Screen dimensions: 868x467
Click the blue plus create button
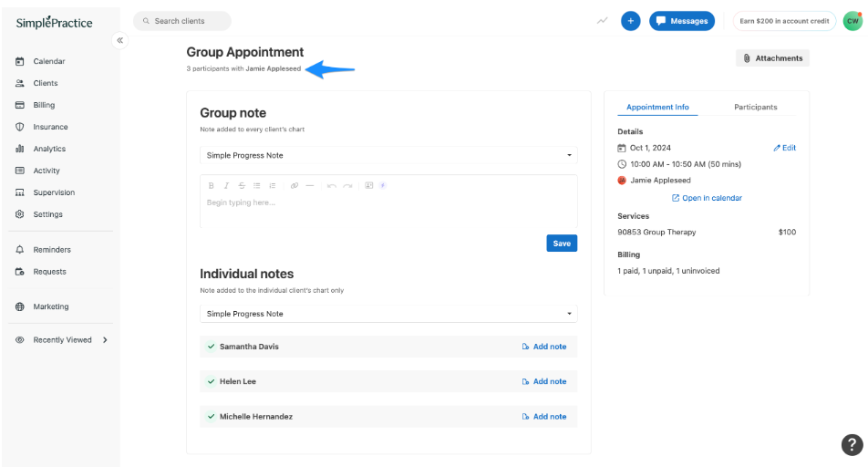[630, 21]
